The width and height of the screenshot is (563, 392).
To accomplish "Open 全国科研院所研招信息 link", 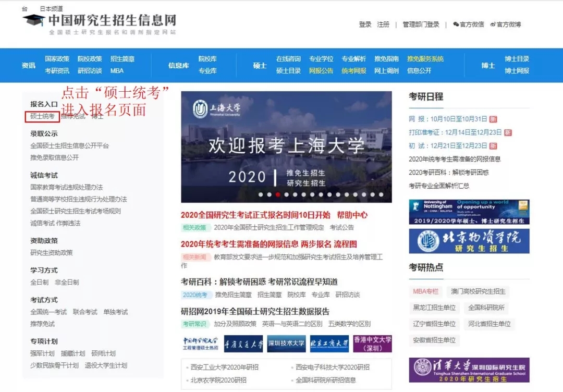I will 326,380.
